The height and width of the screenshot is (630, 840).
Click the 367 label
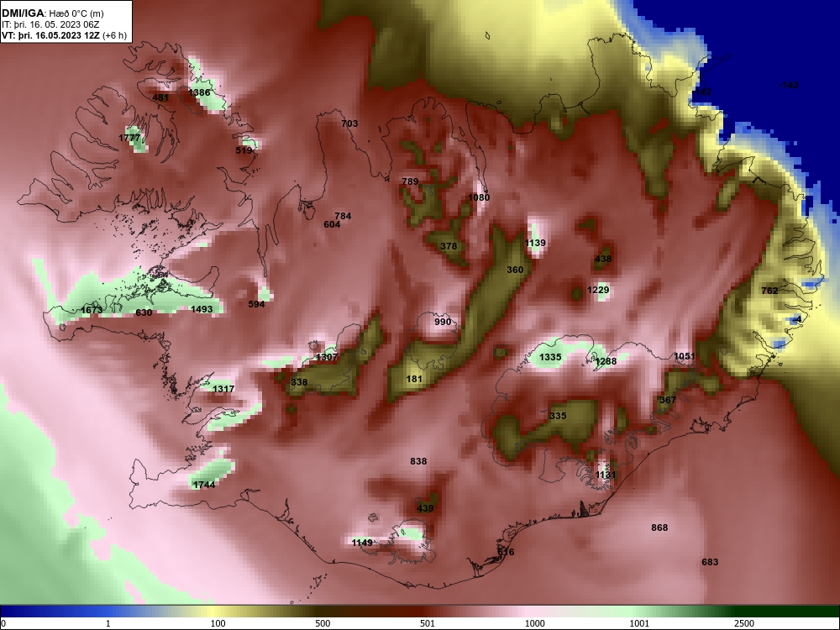tap(668, 400)
